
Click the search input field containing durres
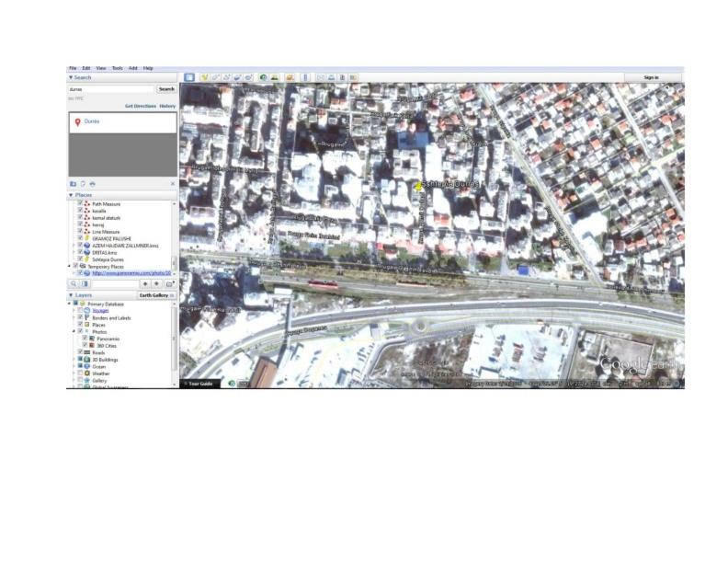110,89
